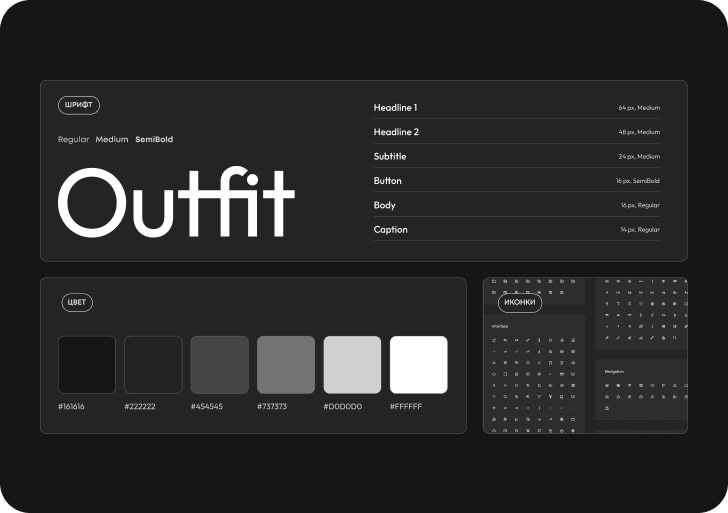Screen dimensions: 728x513
Task: Pick the #737373 color swatch
Action: click(286, 365)
